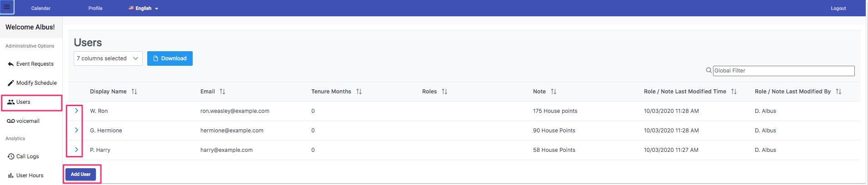Expand the G. Hermione row
Image resolution: width=868 pixels, height=185 pixels.
(x=76, y=130)
